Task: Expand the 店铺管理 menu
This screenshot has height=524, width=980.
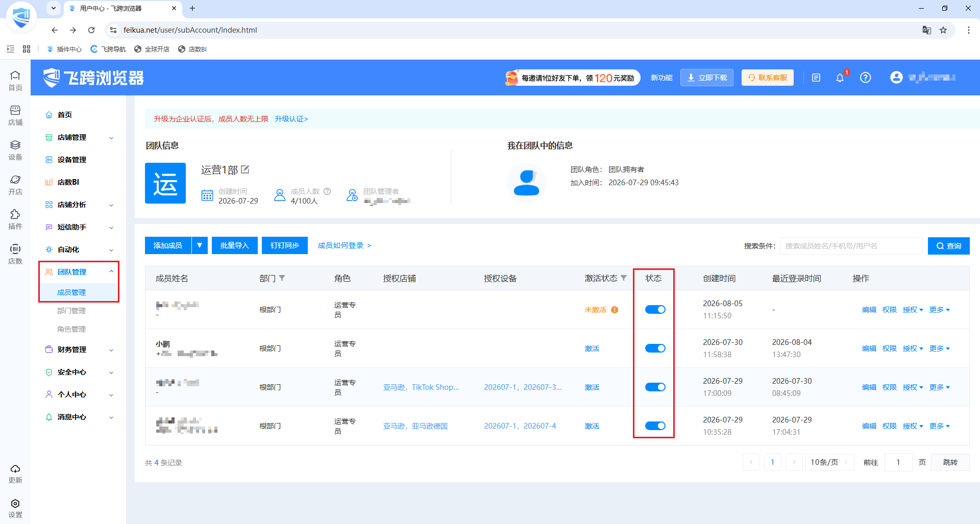Action: tap(79, 137)
